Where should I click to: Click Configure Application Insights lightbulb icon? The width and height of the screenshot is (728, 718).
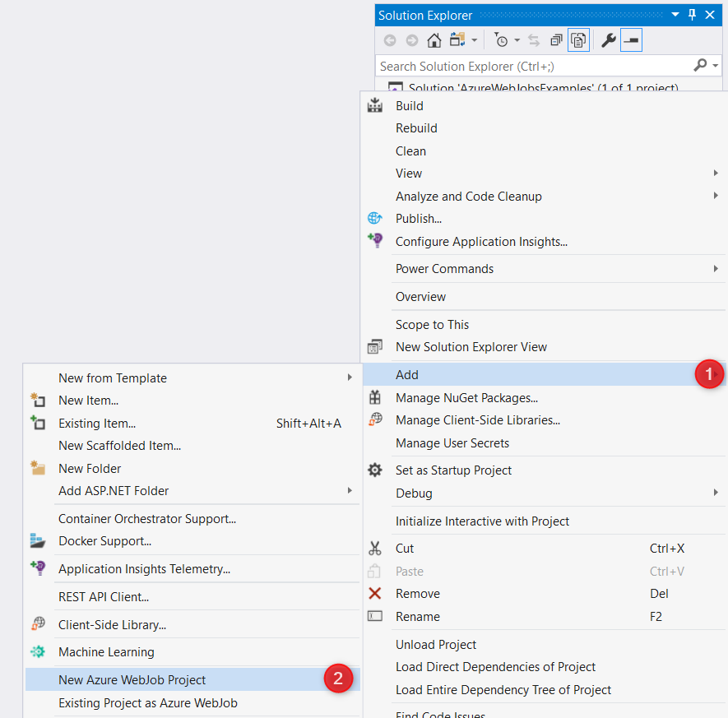click(x=375, y=240)
